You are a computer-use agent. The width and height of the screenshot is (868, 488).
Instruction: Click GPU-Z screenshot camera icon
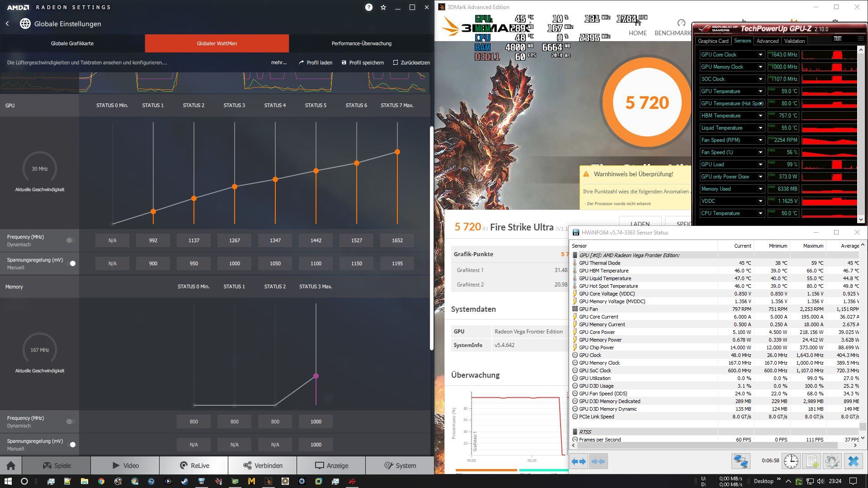coord(837,38)
